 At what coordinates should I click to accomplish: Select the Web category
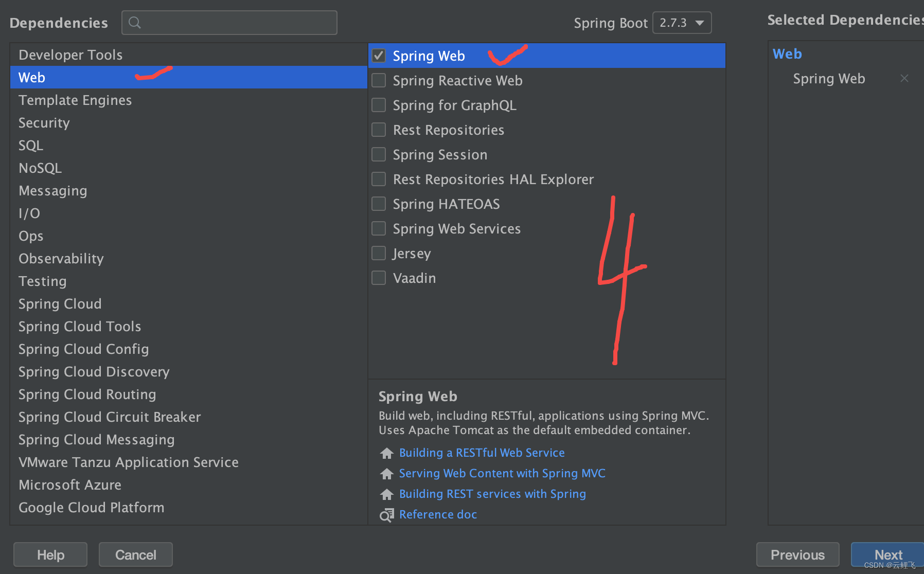point(188,77)
